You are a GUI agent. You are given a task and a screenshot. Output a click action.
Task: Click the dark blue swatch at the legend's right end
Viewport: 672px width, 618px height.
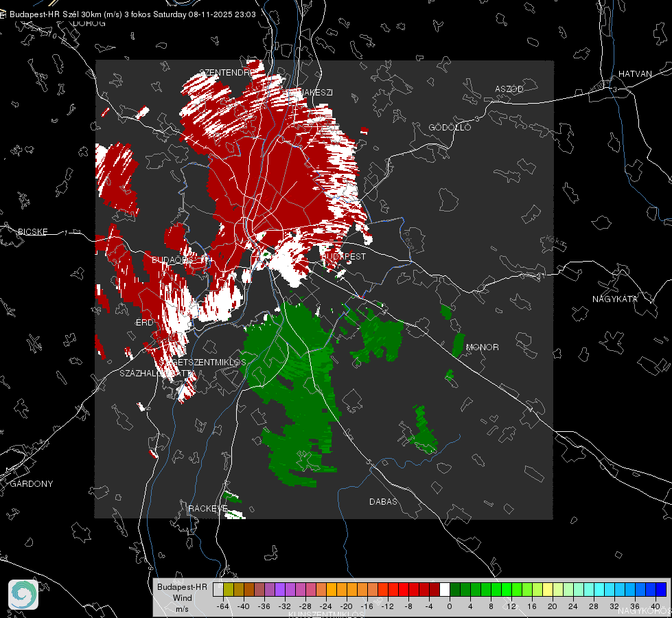[661, 589]
